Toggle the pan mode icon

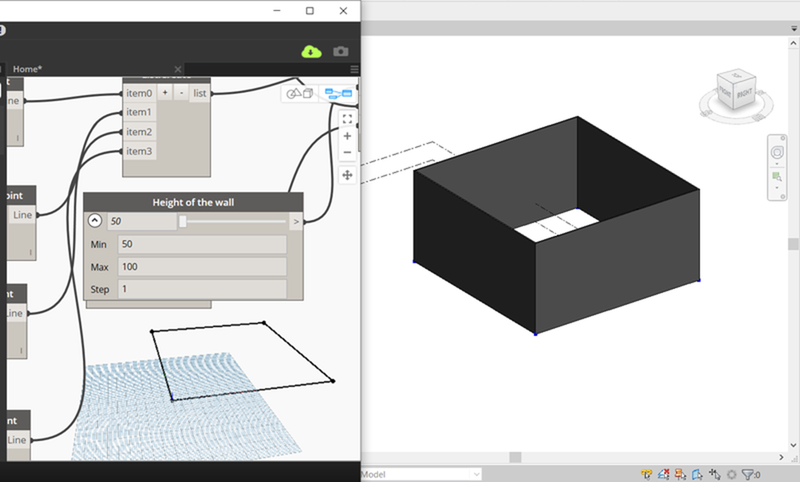pos(347,175)
